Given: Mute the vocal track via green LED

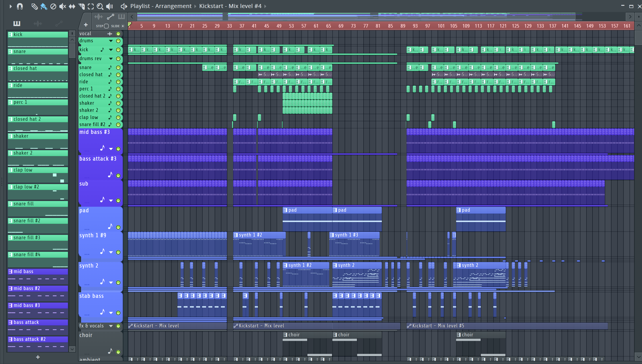Looking at the screenshot, I should point(118,34).
